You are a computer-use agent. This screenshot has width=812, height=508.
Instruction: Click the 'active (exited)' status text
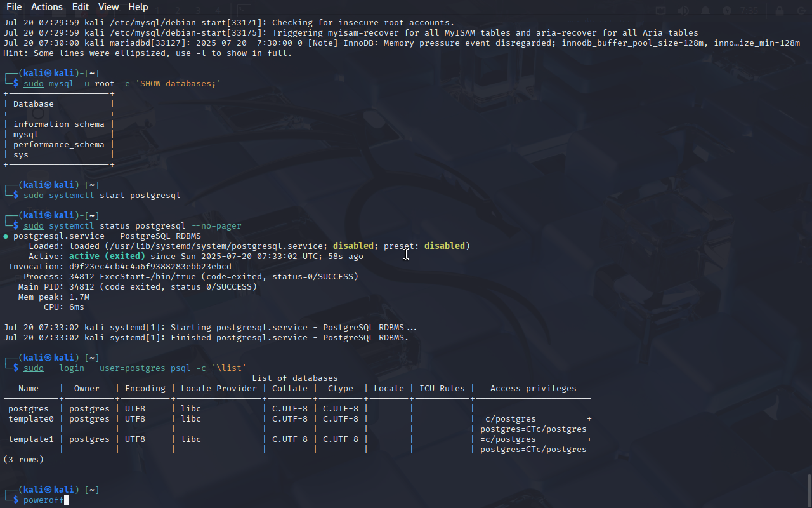click(x=107, y=257)
